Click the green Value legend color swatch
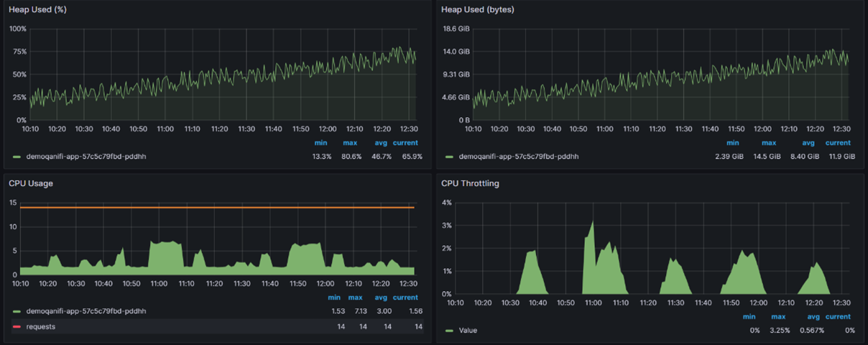The height and width of the screenshot is (345, 868). [x=449, y=331]
